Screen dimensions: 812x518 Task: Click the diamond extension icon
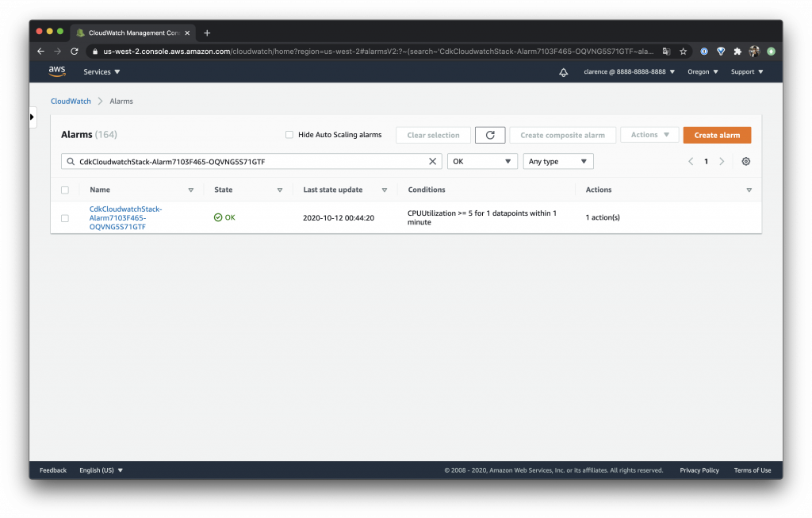click(x=721, y=52)
